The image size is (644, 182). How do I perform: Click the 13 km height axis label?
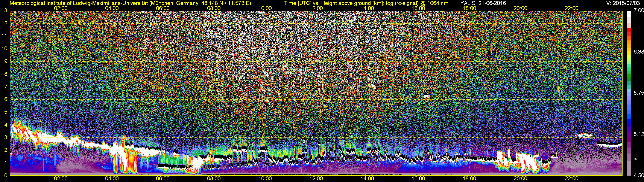pyautogui.click(x=5, y=11)
